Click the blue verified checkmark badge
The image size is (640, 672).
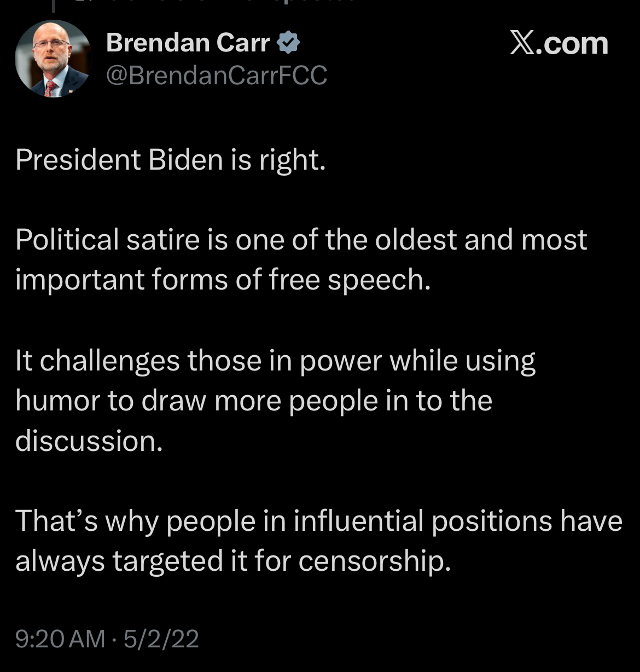tap(288, 43)
